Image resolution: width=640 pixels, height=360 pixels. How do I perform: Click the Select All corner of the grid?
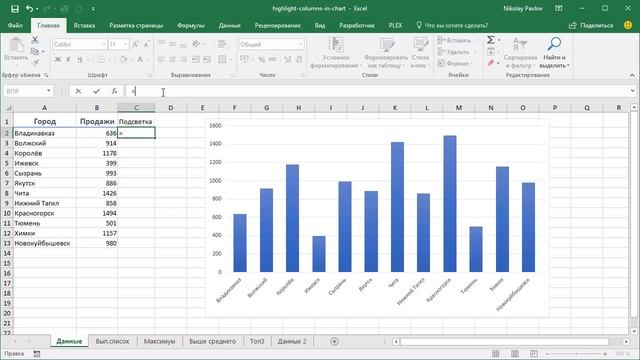pos(8,108)
